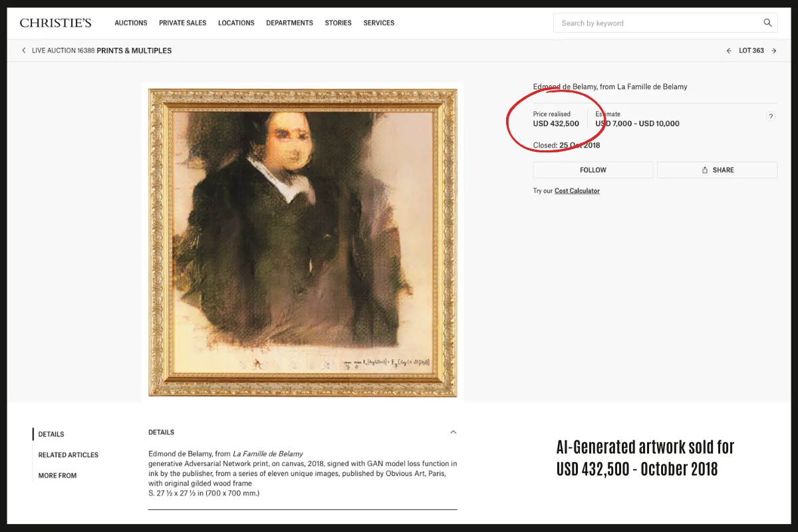Open the Locations menu
798x532 pixels.
click(x=236, y=23)
